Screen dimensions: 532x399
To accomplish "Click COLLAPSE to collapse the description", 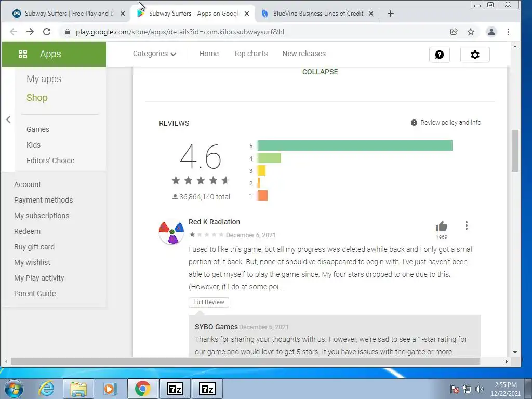I will point(320,72).
